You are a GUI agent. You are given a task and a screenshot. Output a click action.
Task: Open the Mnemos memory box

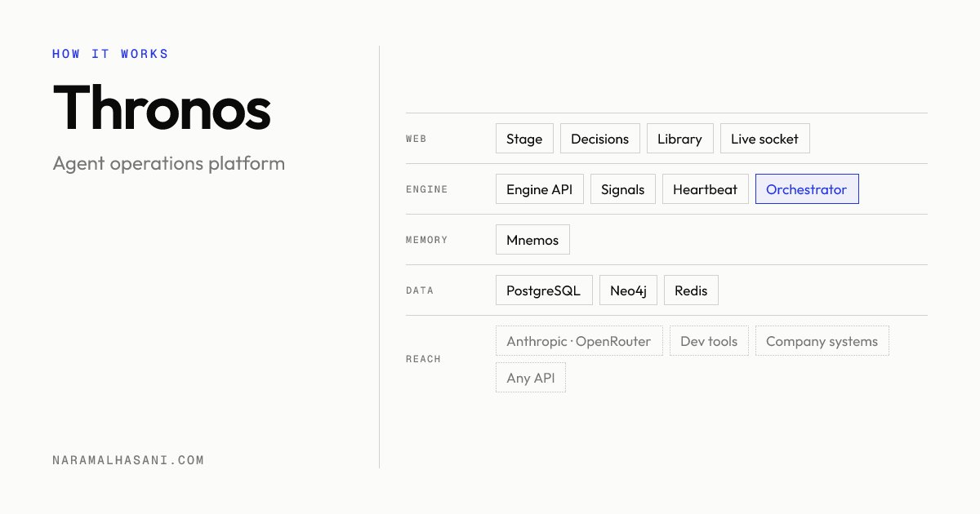point(532,240)
